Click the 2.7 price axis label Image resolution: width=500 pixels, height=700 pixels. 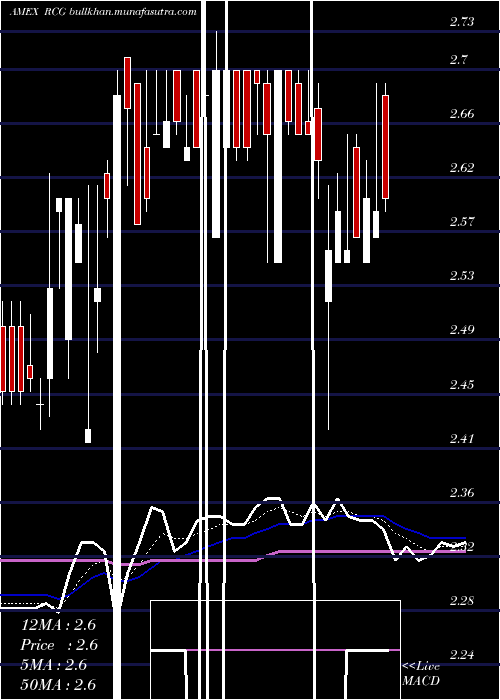[458, 59]
